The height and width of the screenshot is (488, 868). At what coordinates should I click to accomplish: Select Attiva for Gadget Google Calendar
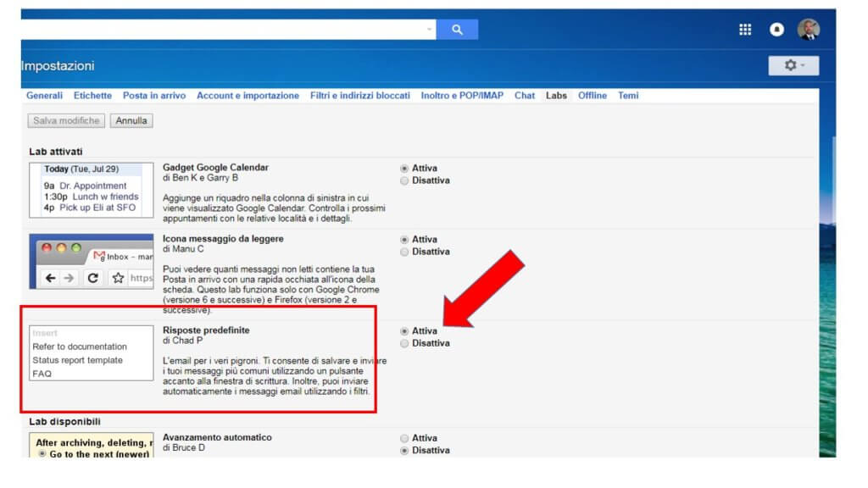coord(404,169)
